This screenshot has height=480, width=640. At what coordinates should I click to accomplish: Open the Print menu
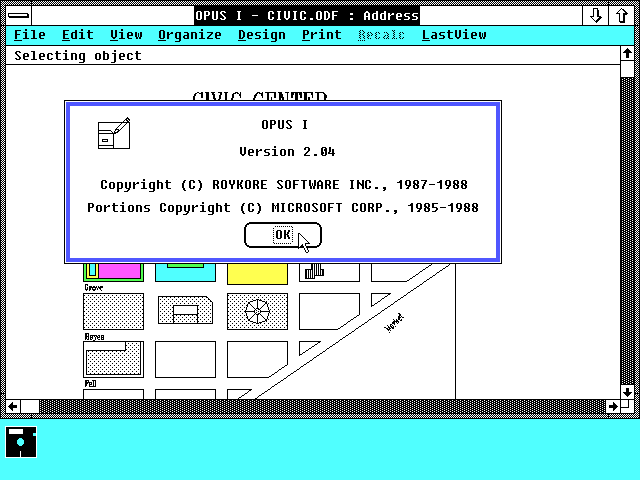point(322,35)
